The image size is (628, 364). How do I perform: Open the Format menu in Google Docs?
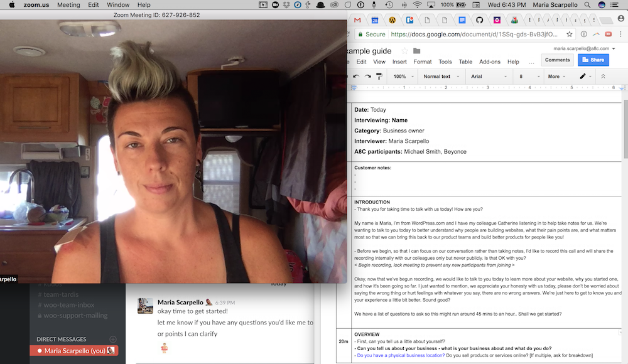(x=422, y=62)
